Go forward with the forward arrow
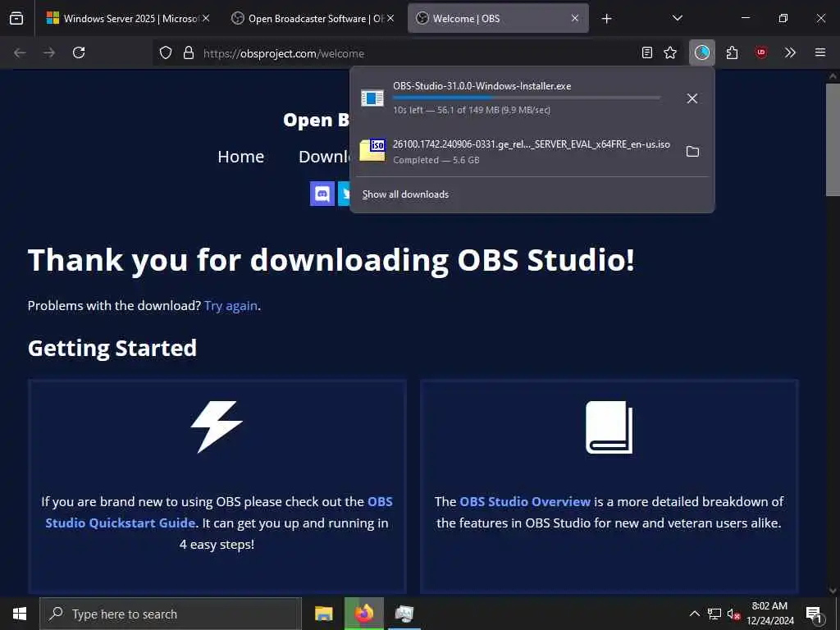Image resolution: width=840 pixels, height=630 pixels. (49, 52)
